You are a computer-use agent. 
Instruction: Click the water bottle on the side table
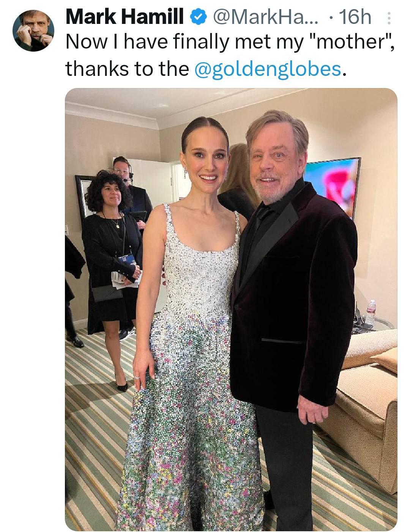click(x=371, y=313)
